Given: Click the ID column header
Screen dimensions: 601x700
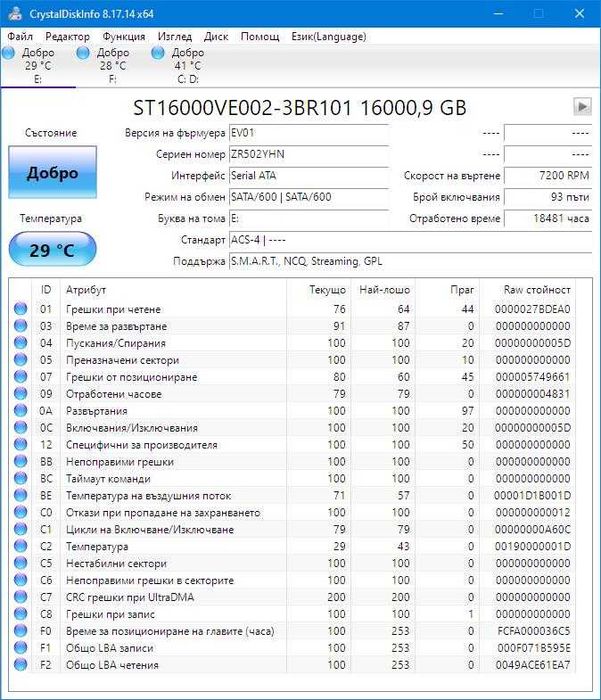Looking at the screenshot, I should (46, 290).
